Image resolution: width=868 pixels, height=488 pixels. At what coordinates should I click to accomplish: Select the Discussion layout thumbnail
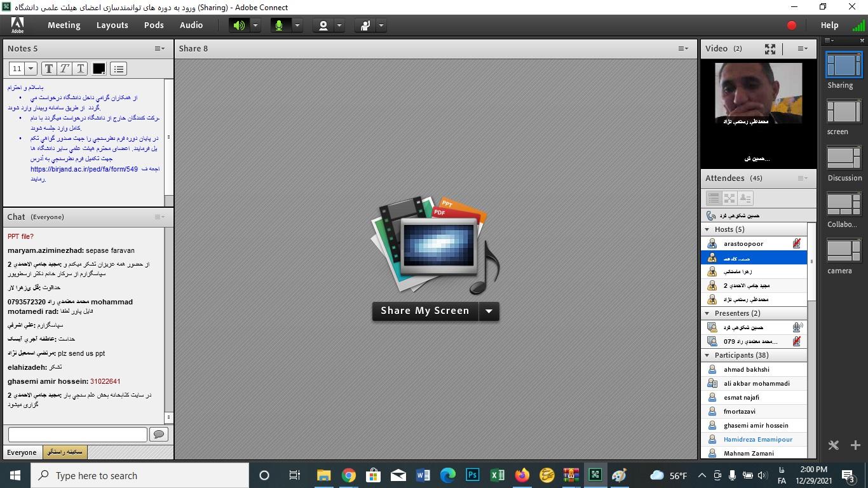coord(843,158)
